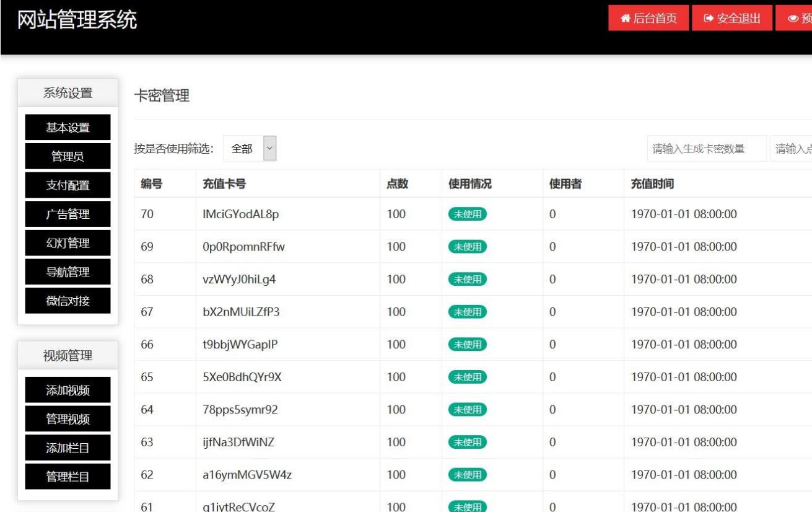Open 导航管理 page

pos(68,271)
